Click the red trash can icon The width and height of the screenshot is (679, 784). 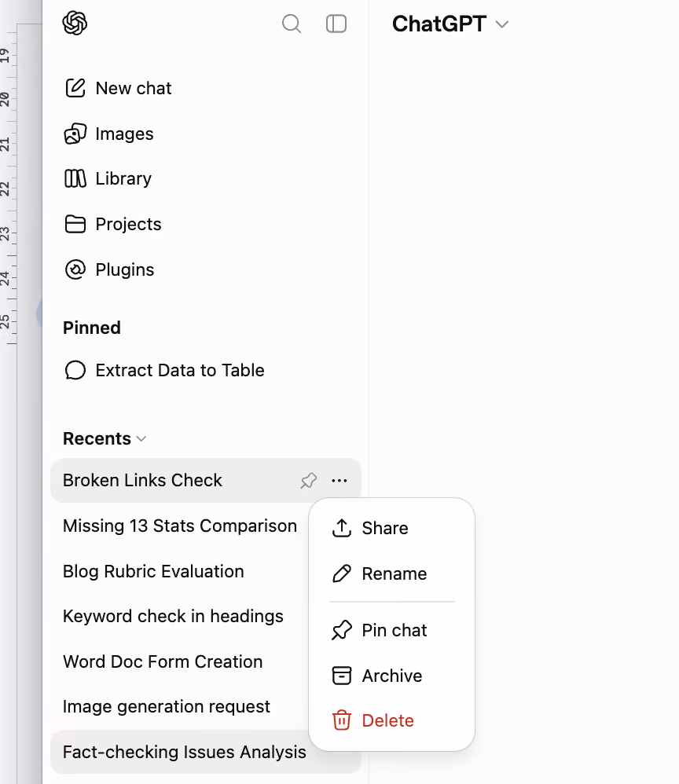tap(342, 720)
